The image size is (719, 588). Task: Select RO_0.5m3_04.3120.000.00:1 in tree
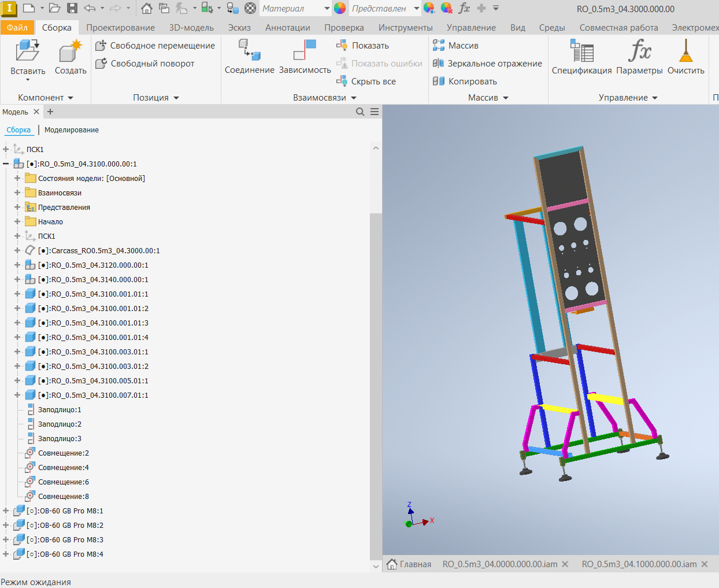click(93, 265)
